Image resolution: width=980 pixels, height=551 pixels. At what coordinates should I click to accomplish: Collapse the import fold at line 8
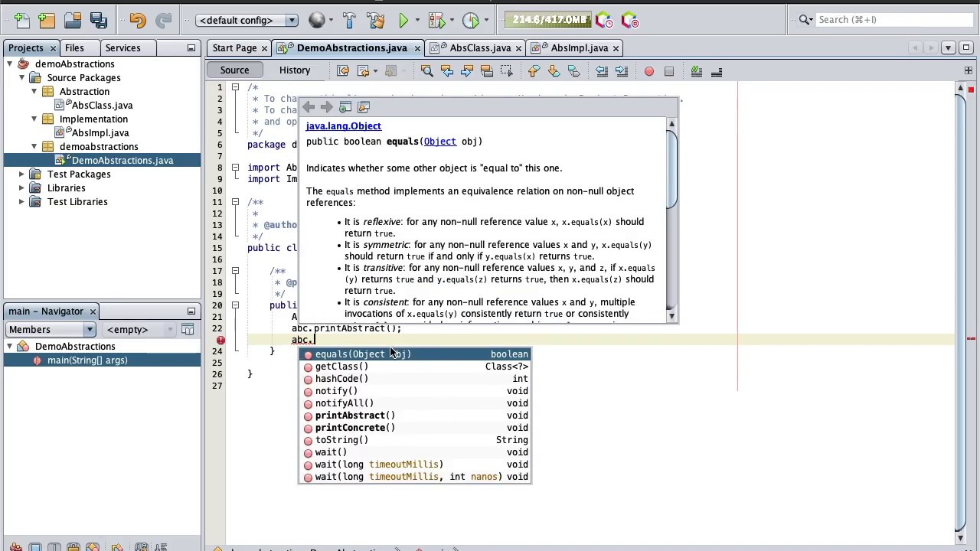[x=235, y=168]
